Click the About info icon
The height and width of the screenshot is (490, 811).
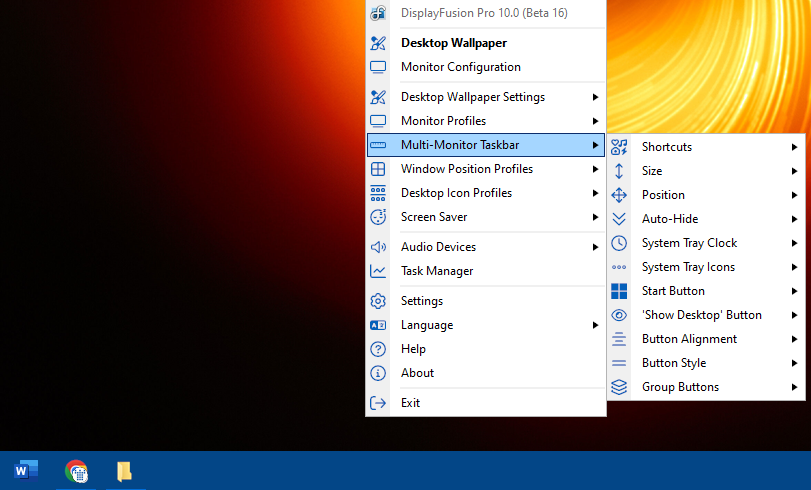pos(378,373)
